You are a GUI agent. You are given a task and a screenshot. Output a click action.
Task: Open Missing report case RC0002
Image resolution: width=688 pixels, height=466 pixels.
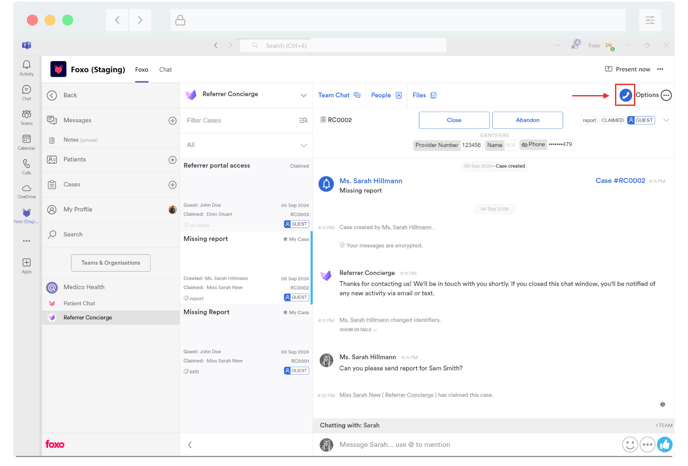(x=246, y=268)
